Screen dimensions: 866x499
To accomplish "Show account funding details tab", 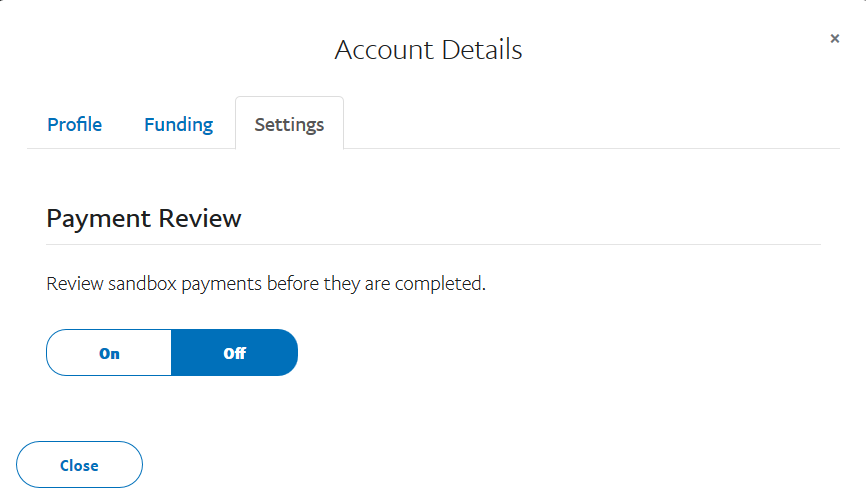I will coord(178,125).
